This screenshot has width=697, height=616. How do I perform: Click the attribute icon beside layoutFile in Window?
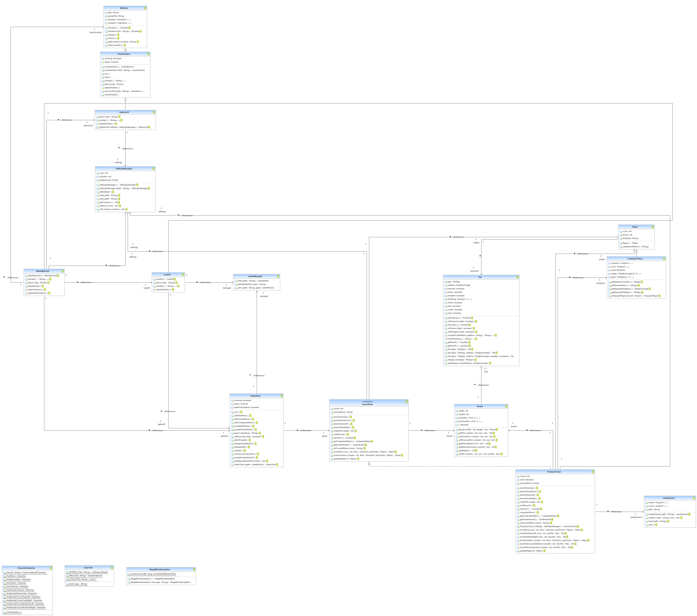pos(106,16)
